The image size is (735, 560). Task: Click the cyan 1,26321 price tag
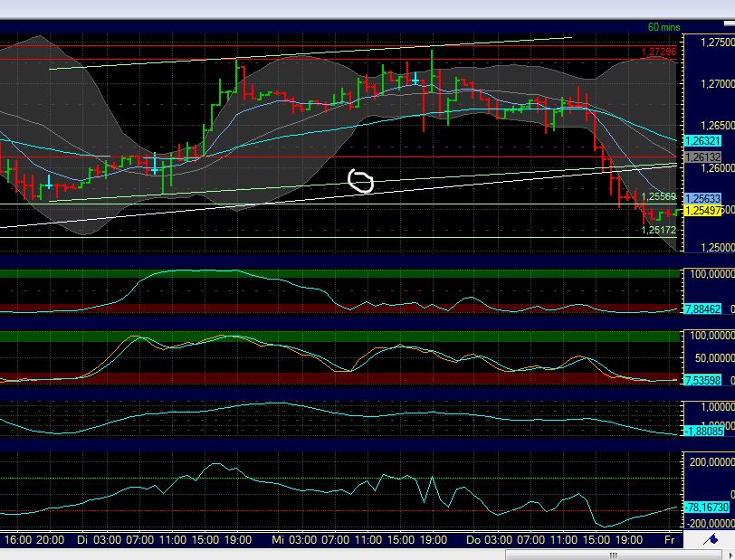click(702, 140)
